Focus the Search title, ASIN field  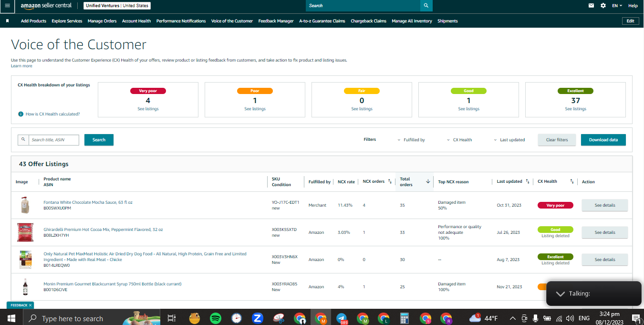pos(53,140)
